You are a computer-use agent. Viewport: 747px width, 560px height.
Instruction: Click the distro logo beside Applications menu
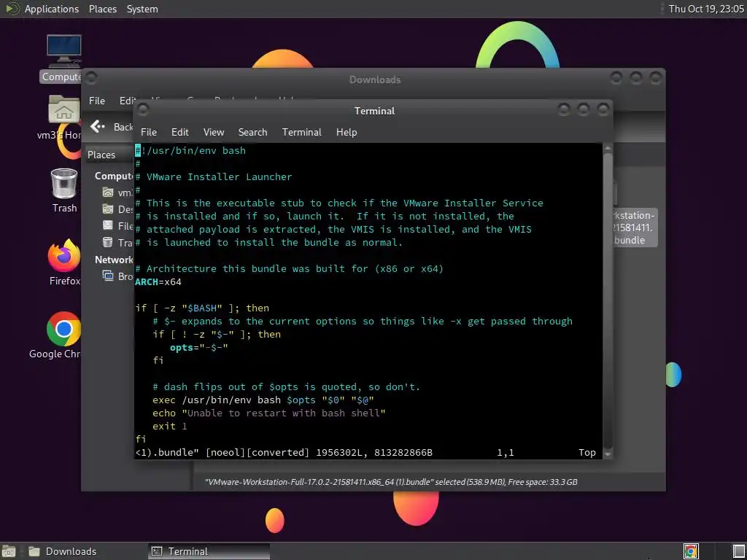click(x=12, y=9)
